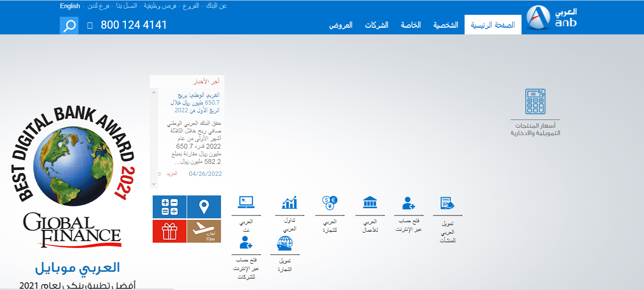Click the news scroll-up arrow
Screen dimensions: 644x290
pyautogui.click(x=154, y=92)
